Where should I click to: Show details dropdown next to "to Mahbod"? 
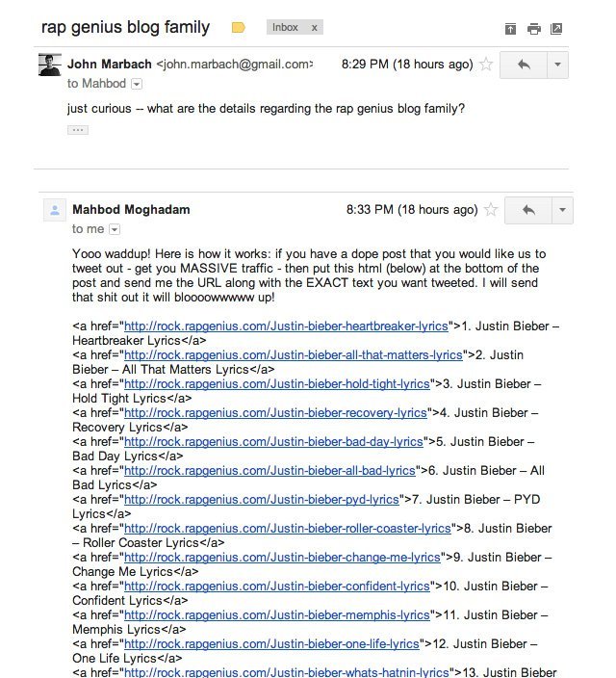coord(136,85)
